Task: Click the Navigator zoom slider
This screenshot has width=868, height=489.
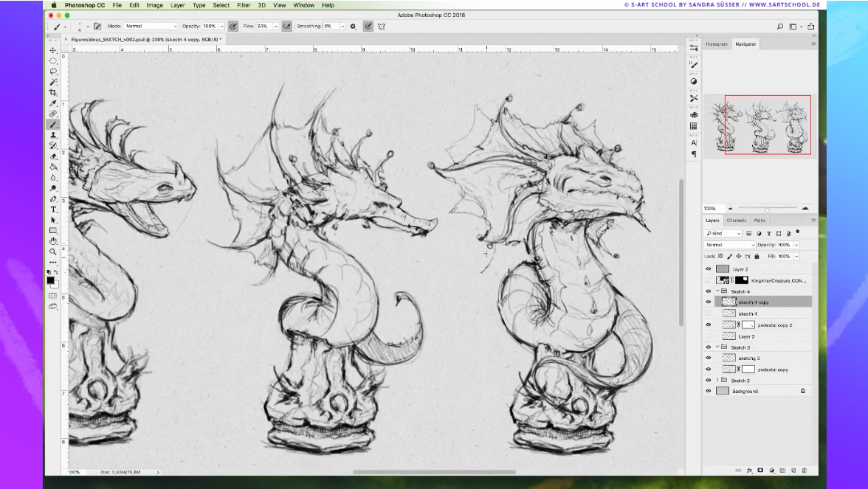Action: (x=768, y=209)
